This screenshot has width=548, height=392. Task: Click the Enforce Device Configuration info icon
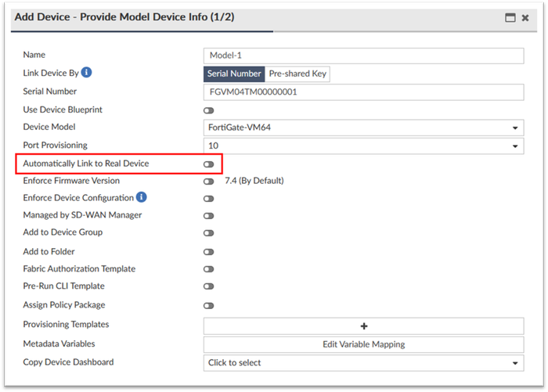pyautogui.click(x=141, y=198)
